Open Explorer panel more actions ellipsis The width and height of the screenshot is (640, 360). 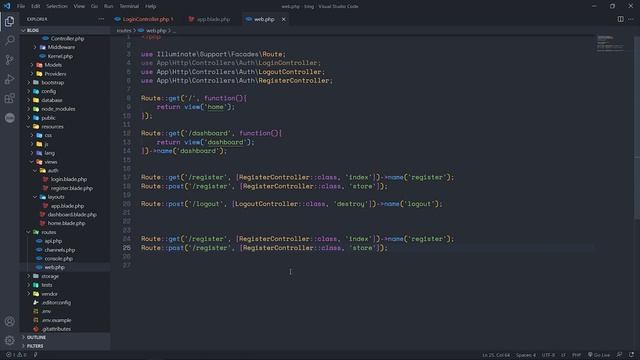[x=101, y=19]
